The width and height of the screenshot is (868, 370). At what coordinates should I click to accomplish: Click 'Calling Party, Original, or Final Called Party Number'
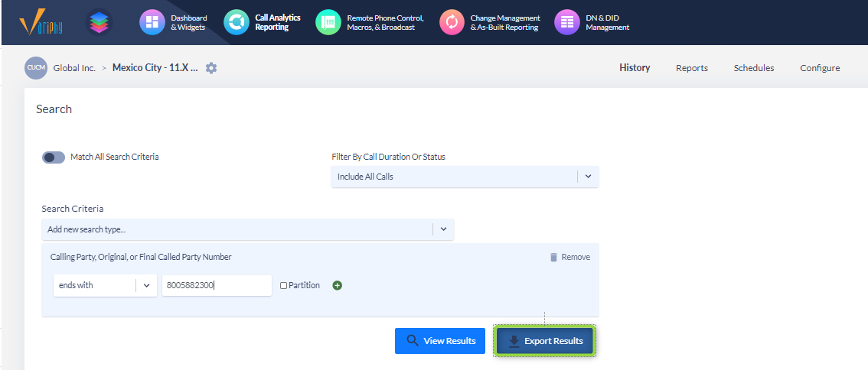tap(141, 257)
